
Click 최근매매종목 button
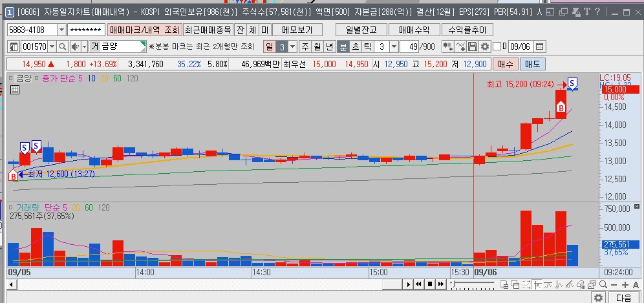point(208,30)
